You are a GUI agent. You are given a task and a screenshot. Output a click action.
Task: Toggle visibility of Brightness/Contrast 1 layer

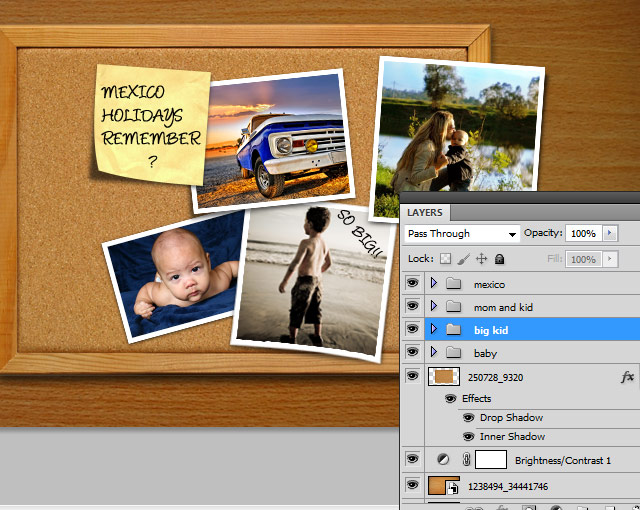click(412, 460)
